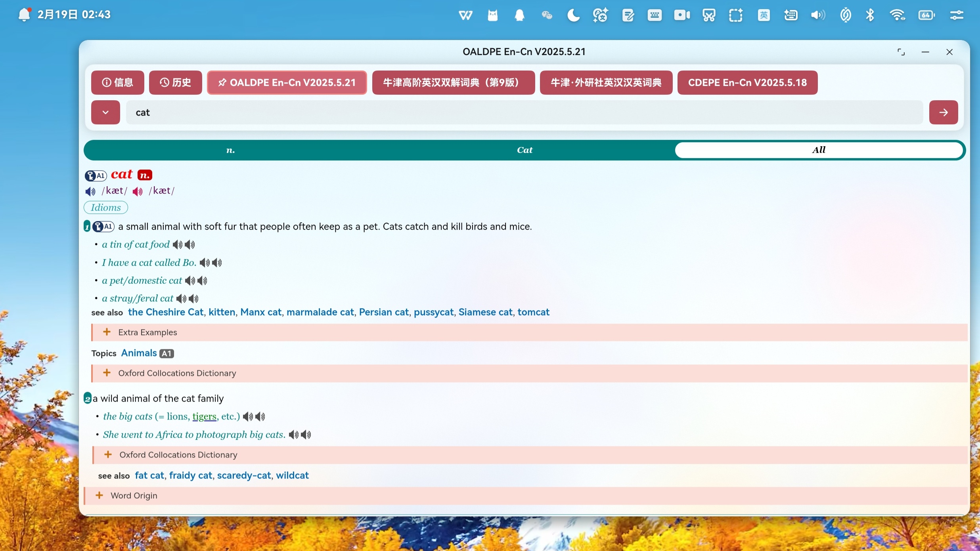Switch to the All section filter
This screenshot has height=551, width=980.
click(x=819, y=150)
